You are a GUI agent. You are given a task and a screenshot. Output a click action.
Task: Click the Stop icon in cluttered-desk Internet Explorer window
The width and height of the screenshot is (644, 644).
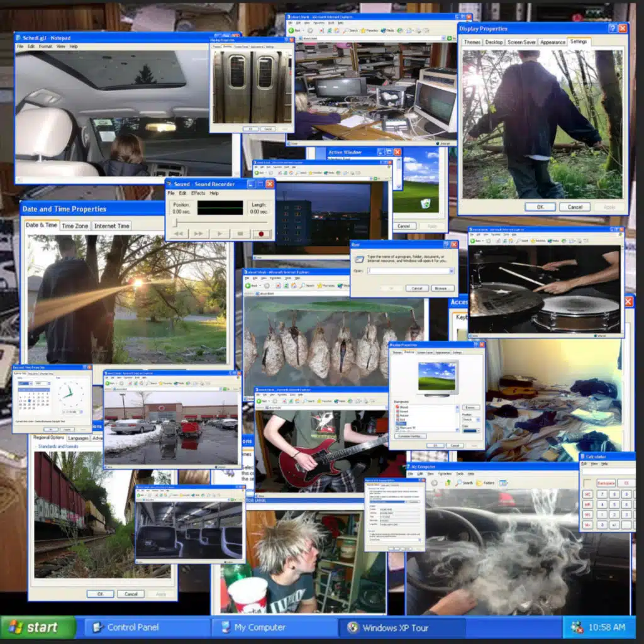click(321, 30)
